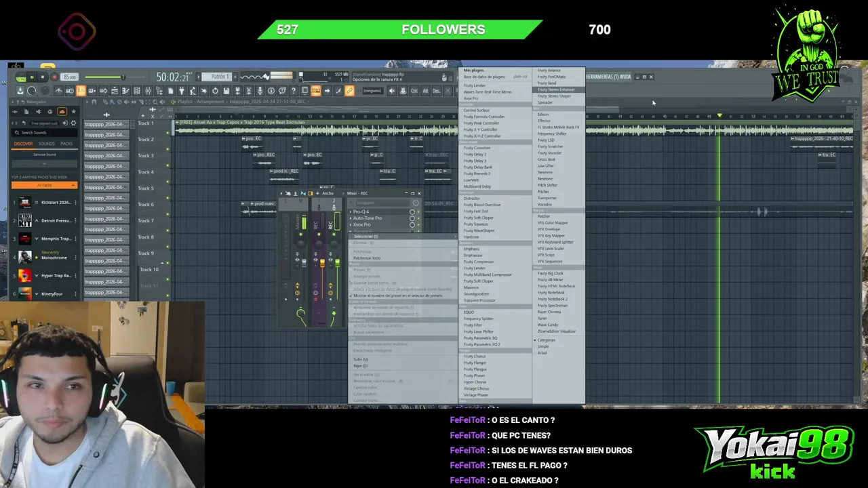
Task: Click the orange link chain toolbar icon
Action: (x=349, y=91)
